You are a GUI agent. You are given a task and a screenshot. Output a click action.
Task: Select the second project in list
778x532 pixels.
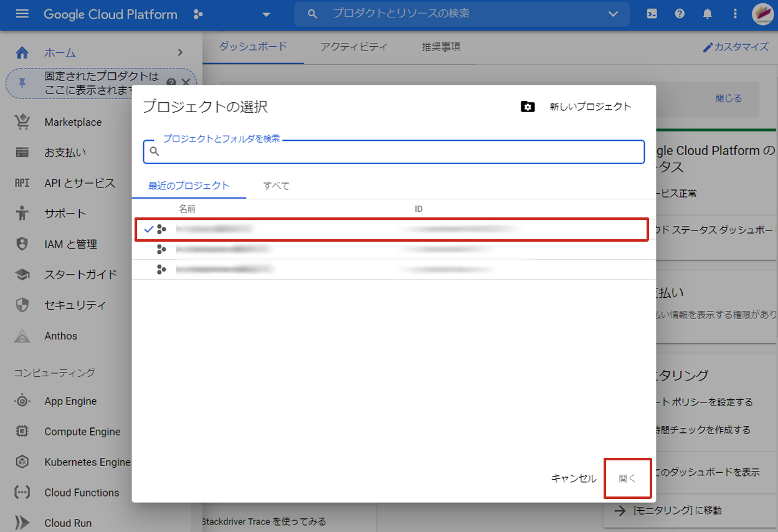click(x=391, y=250)
